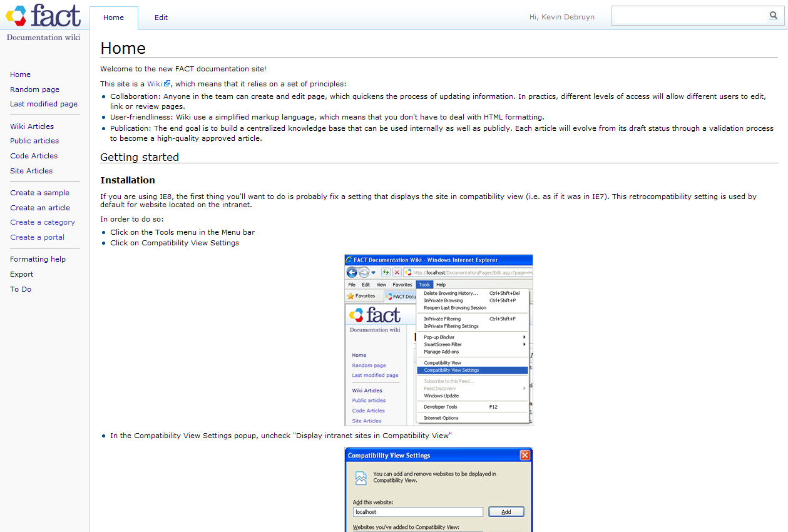Click the Internet Explorer Tools menu screenshot image

tap(439, 340)
